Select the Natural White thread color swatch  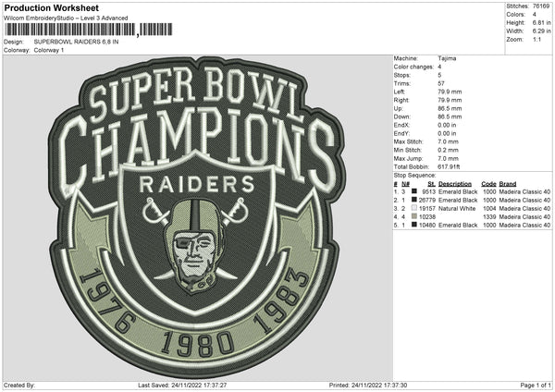[x=413, y=208]
